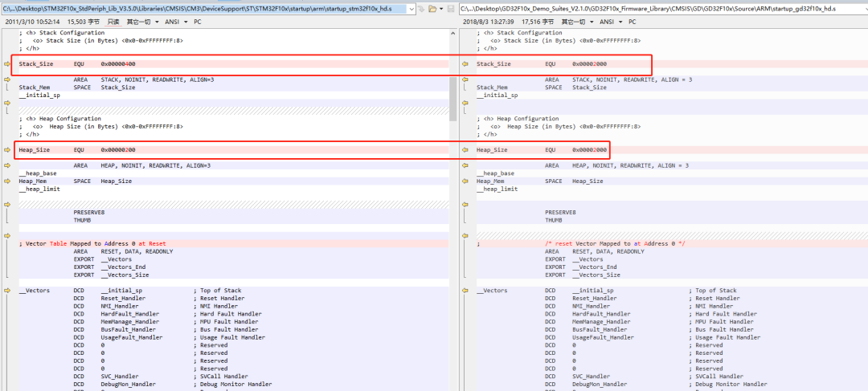Click copy-to-left arrow beside right Heap_Mem line
868x391 pixels.
coord(465,181)
